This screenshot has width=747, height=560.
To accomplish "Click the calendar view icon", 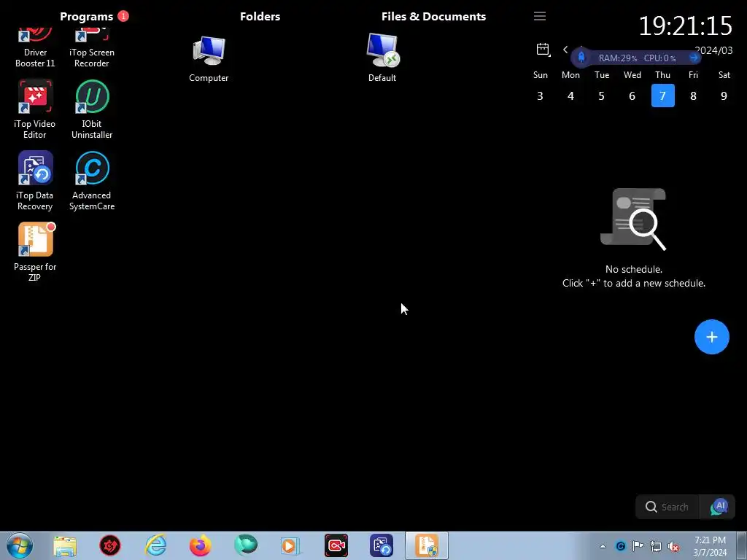I will pyautogui.click(x=543, y=49).
